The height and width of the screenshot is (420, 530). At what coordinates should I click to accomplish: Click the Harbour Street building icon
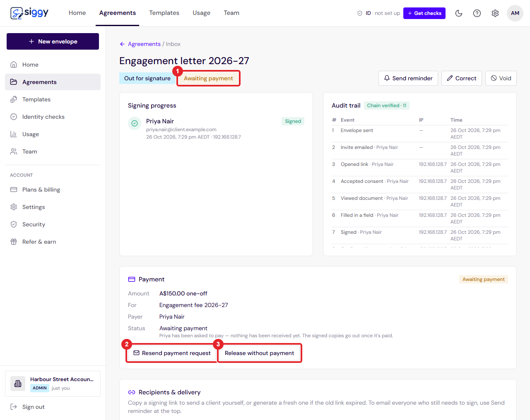(x=18, y=384)
